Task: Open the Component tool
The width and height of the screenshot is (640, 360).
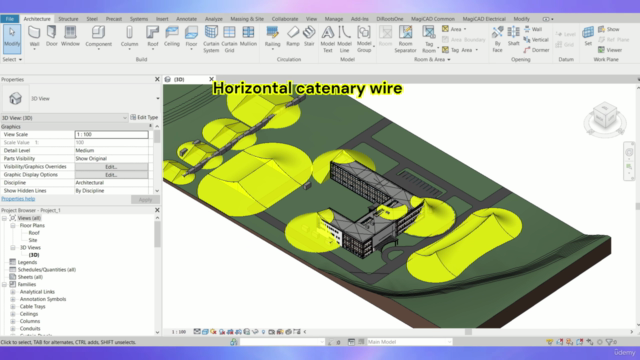Action: pyautogui.click(x=98, y=37)
